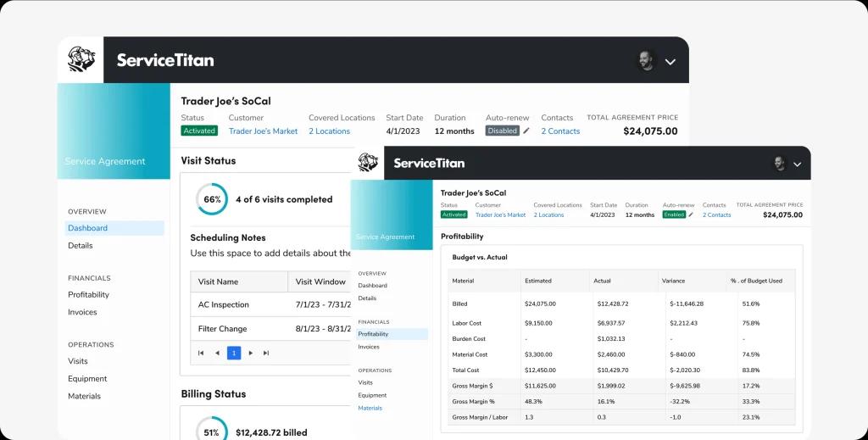Click Total Cost budget used 83.8%
The height and width of the screenshot is (440, 868).
point(751,370)
